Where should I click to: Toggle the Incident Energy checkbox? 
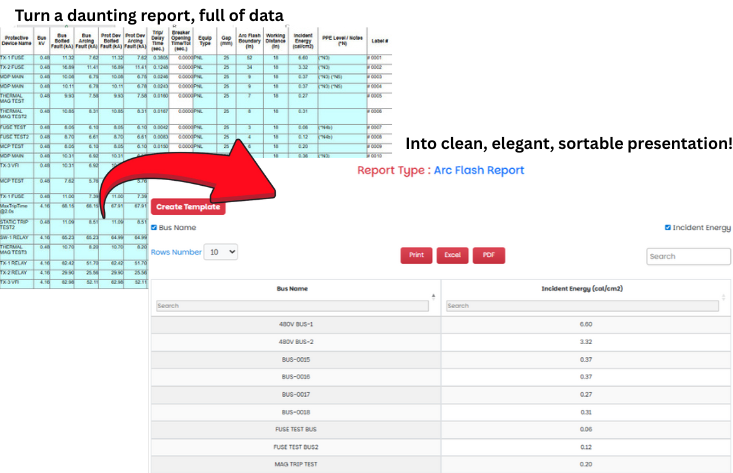pos(668,228)
